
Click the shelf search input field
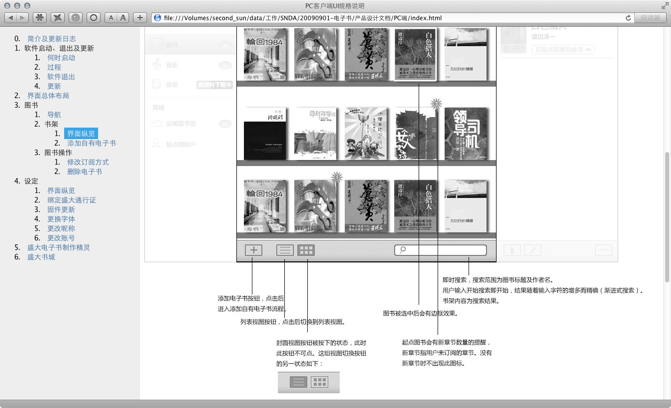coord(440,250)
